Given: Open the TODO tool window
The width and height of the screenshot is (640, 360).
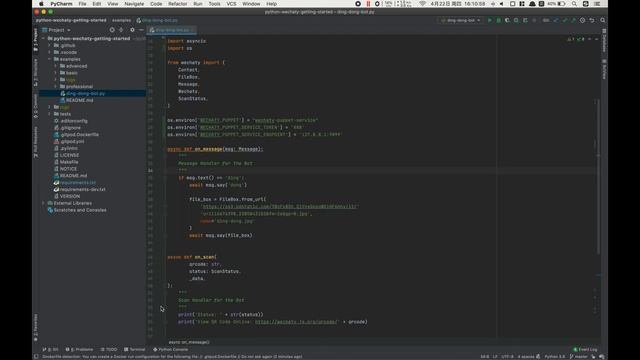Looking at the screenshot, I should 109,349.
